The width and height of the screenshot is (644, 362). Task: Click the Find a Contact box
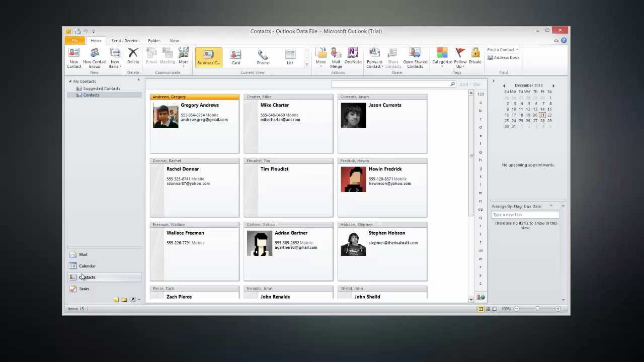pos(502,50)
